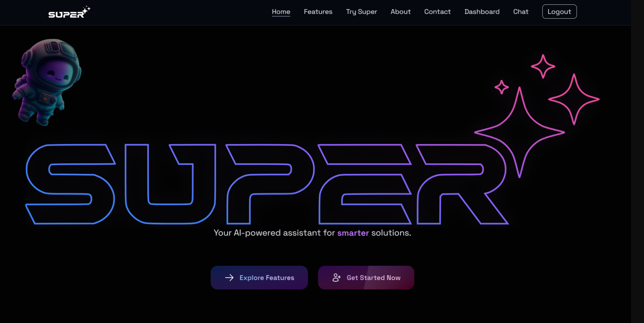Click the Explore Features button
This screenshot has height=323, width=644.
[259, 278]
